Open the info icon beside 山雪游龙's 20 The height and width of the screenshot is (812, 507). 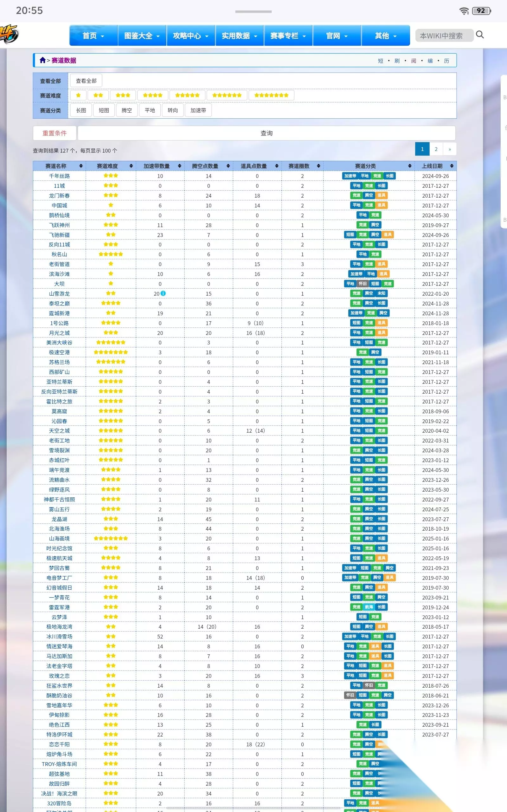163,293
